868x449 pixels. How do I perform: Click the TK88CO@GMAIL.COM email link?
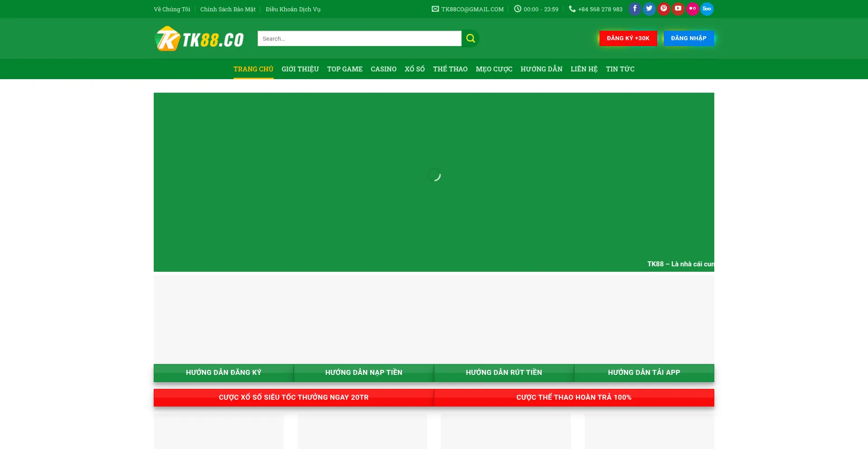[x=472, y=9]
